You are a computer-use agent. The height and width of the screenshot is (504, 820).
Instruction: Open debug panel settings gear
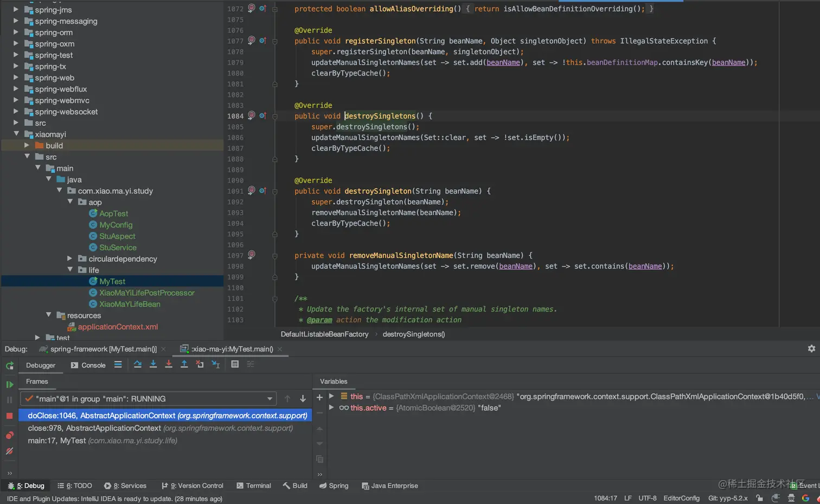pyautogui.click(x=811, y=349)
